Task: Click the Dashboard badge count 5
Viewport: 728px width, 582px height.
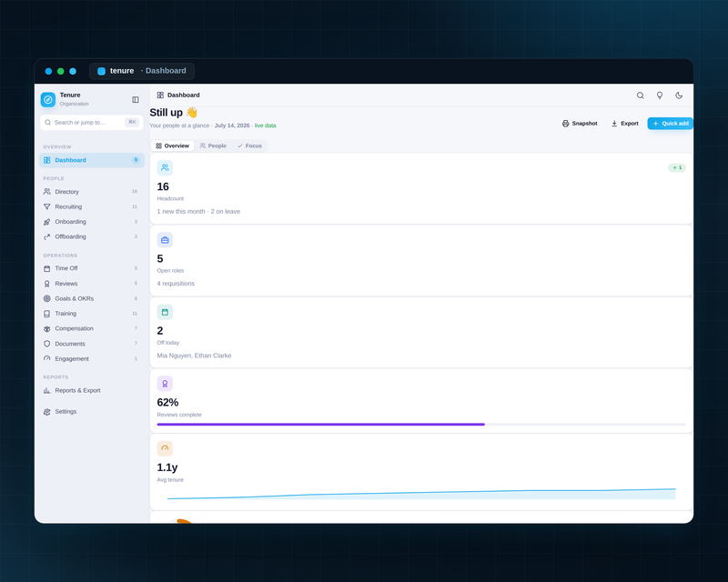Action: coord(136,160)
